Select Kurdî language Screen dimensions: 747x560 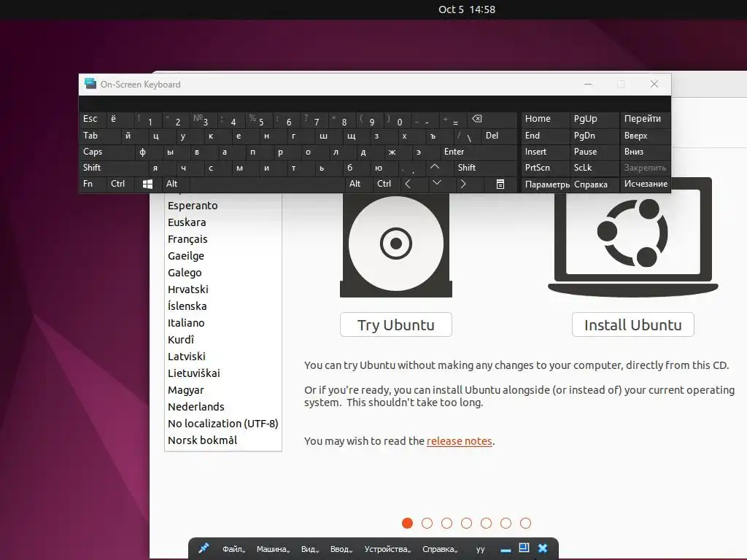point(223,340)
